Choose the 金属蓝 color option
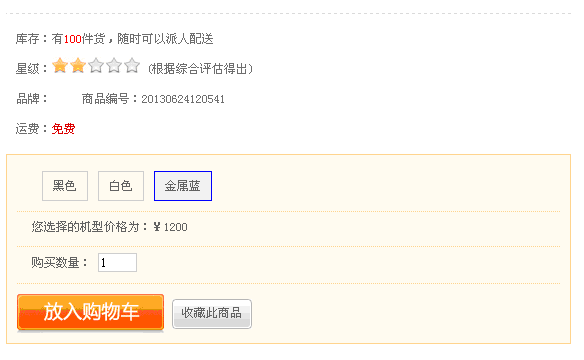Viewport: 584px width, 360px height. 183,186
